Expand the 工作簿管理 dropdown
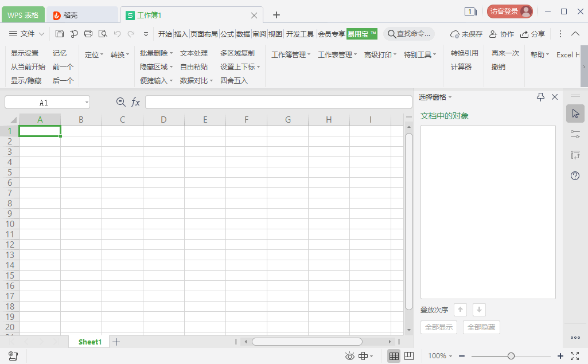Screen dimensions: 588x364 (x=291, y=54)
